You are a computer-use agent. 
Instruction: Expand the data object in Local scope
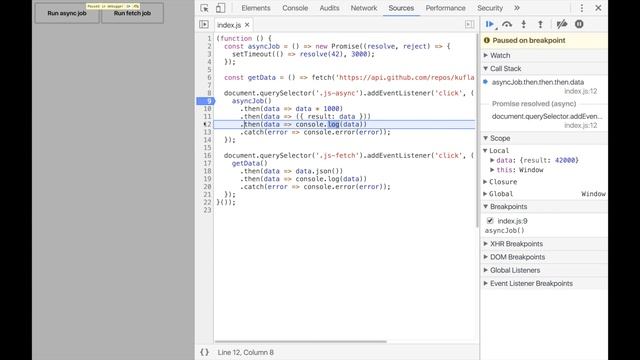coord(492,160)
